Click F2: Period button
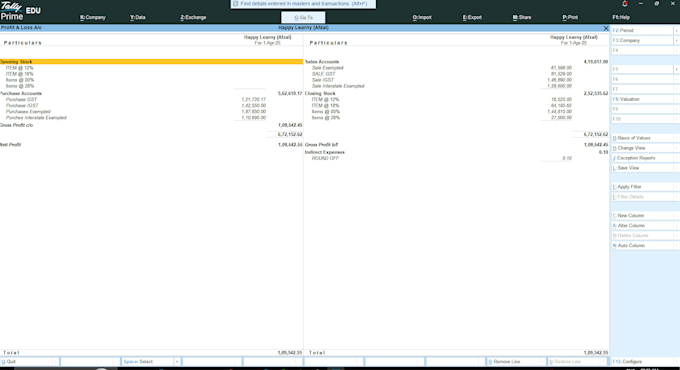 pos(642,30)
